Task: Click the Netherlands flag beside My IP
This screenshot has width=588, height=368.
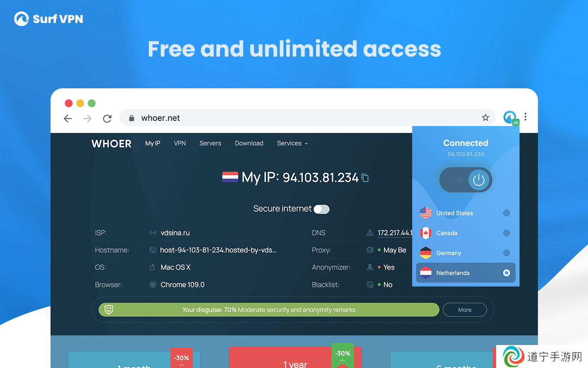Action: tap(230, 177)
